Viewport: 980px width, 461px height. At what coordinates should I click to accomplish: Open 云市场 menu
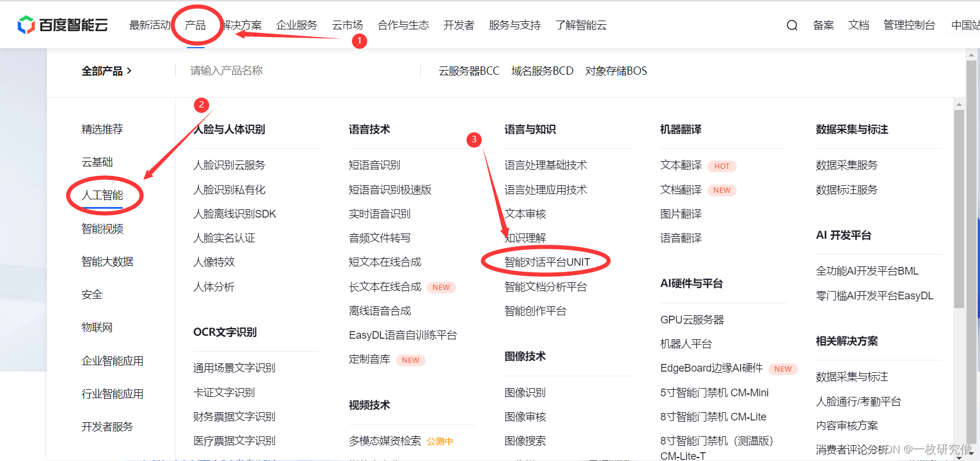point(347,25)
